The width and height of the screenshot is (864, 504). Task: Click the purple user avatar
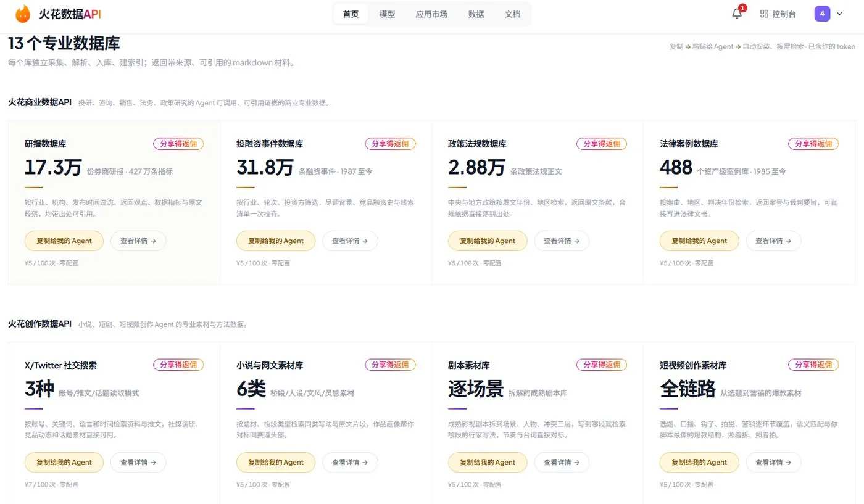[x=822, y=14]
